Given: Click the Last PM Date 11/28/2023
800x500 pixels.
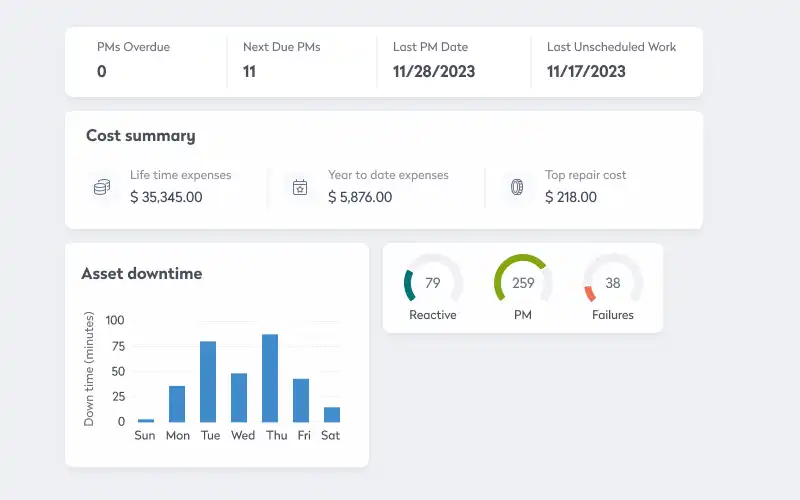Looking at the screenshot, I should 435,71.
